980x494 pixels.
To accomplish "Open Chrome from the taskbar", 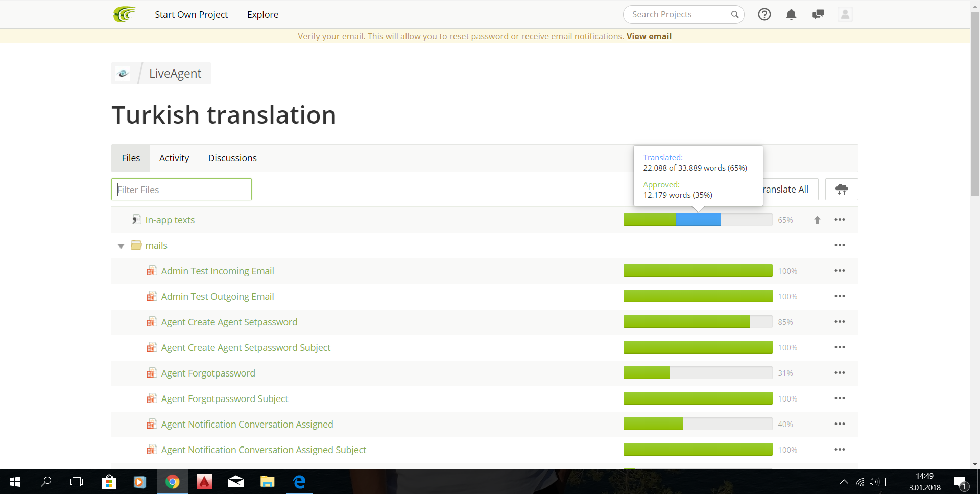I will (173, 482).
